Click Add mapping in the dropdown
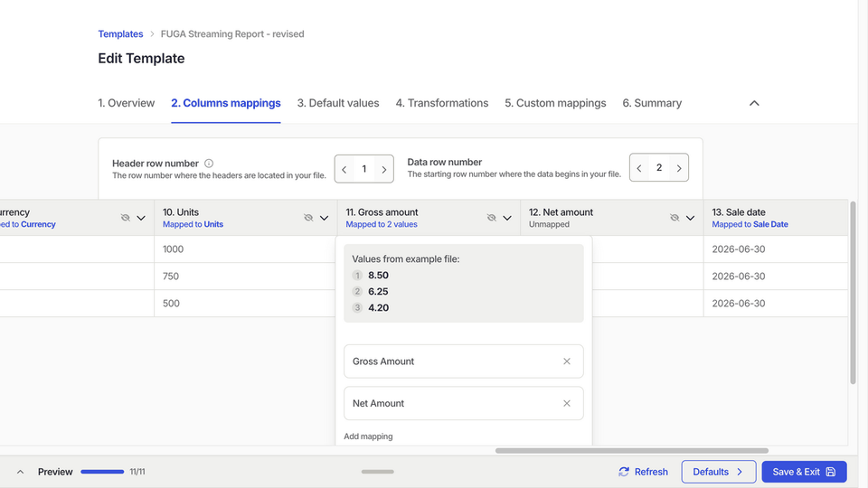Viewport: 868px width, 488px height. coord(368,436)
